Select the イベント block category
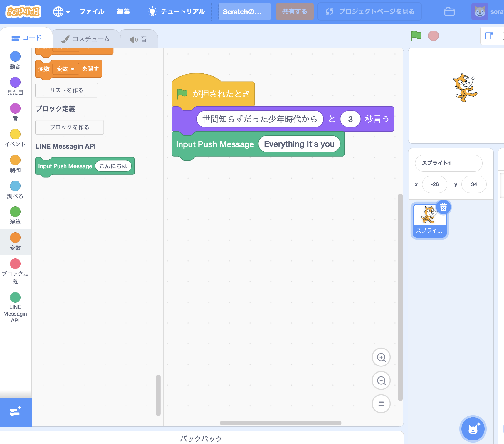The width and height of the screenshot is (504, 444). pos(15,138)
